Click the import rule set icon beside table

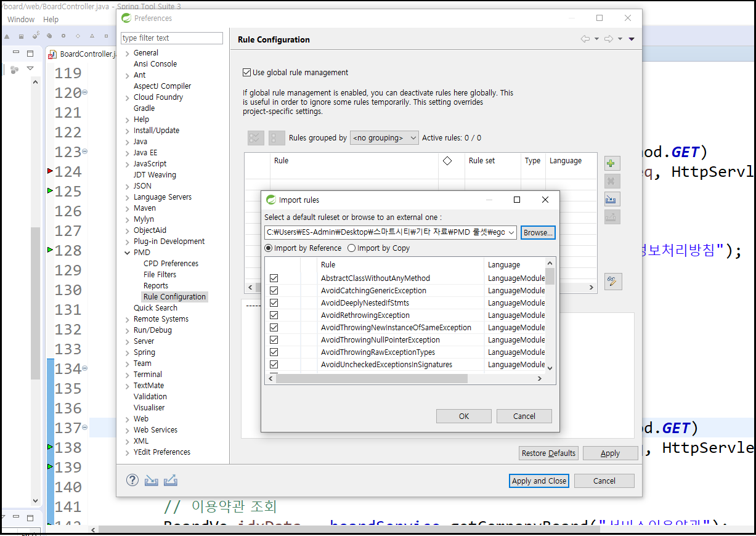[612, 199]
